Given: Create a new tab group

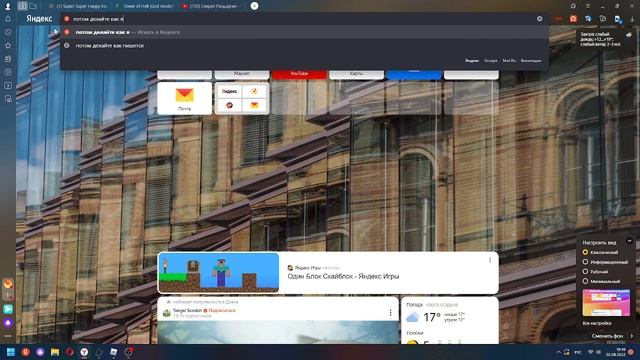Looking at the screenshot, I should point(33,6).
